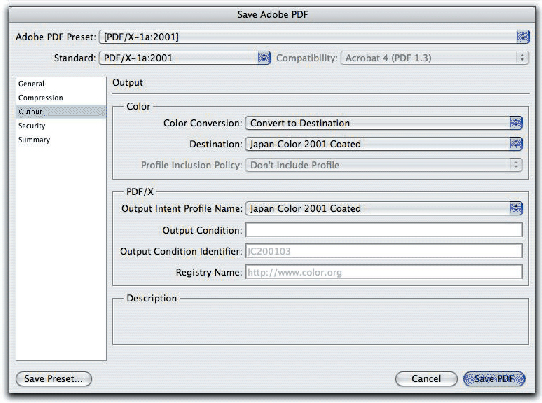Open the Acrobat 4 (PDF 1.3) compatibility menu

434,58
